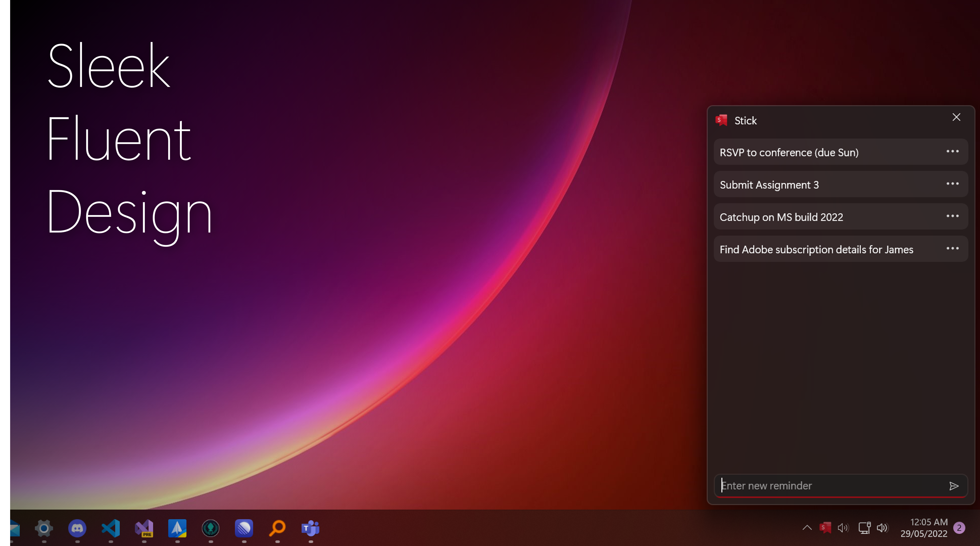980x546 pixels.
Task: Click the Enter new reminder field
Action: [829, 486]
